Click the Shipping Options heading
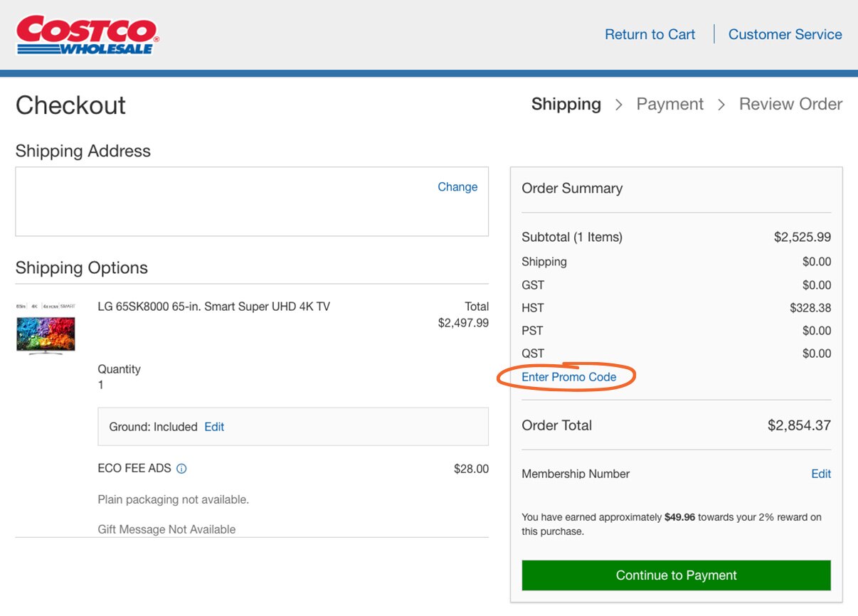Screen dimensions: 858x616 (x=82, y=268)
